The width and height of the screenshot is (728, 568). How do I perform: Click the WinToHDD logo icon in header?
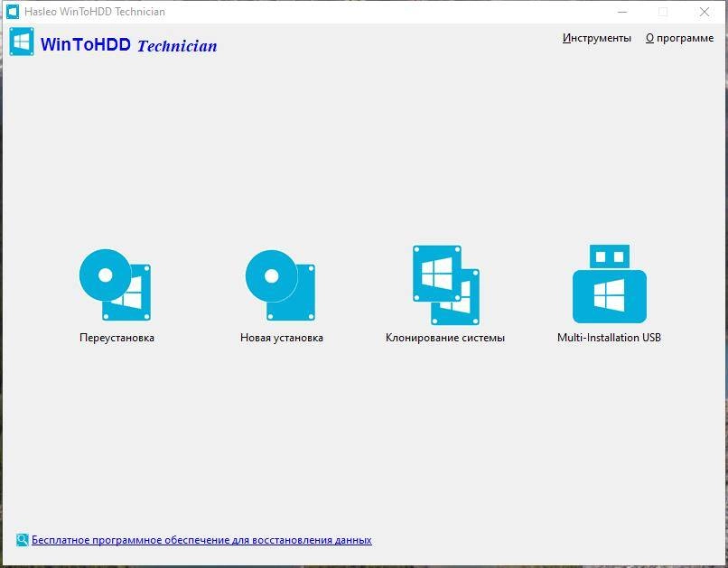[x=22, y=42]
